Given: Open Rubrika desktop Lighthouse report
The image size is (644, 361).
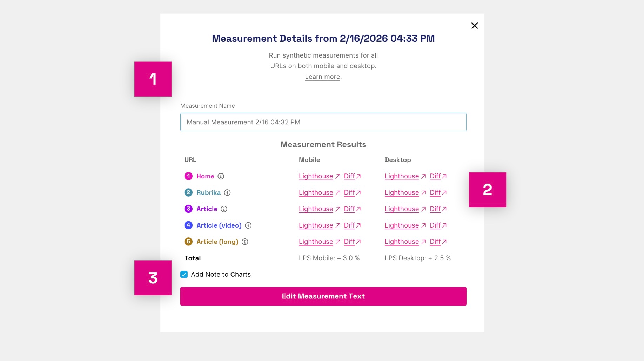Looking at the screenshot, I should point(402,193).
